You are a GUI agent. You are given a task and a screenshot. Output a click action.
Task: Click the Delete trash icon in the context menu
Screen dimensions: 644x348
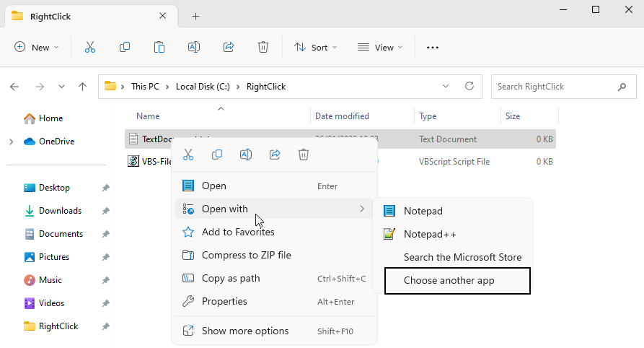[x=304, y=155]
